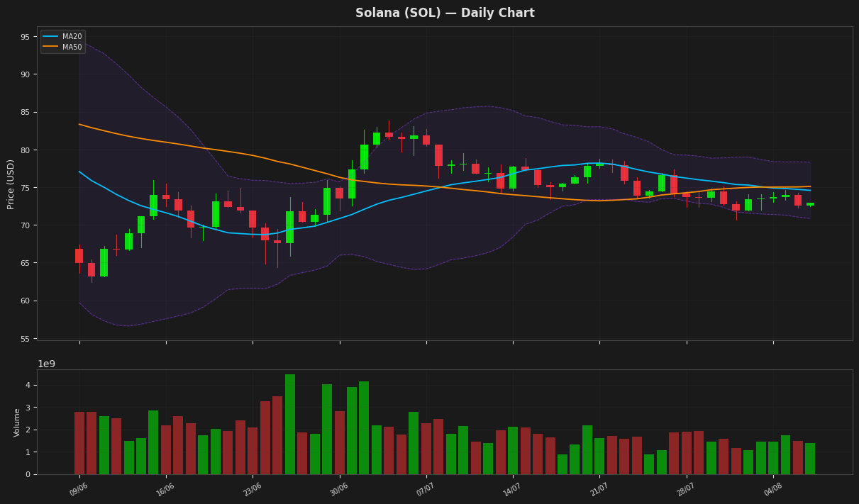The image size is (859, 504).
Task: Select the 30/06 date label
Action: click(338, 490)
